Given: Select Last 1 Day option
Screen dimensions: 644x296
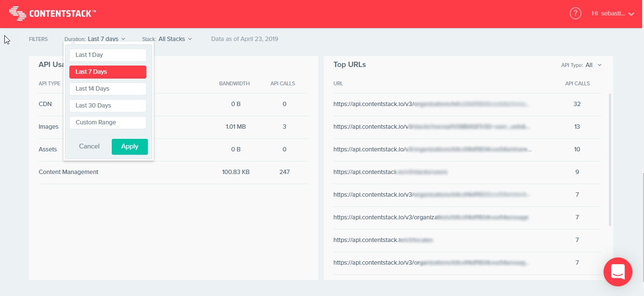Looking at the screenshot, I should click(107, 55).
